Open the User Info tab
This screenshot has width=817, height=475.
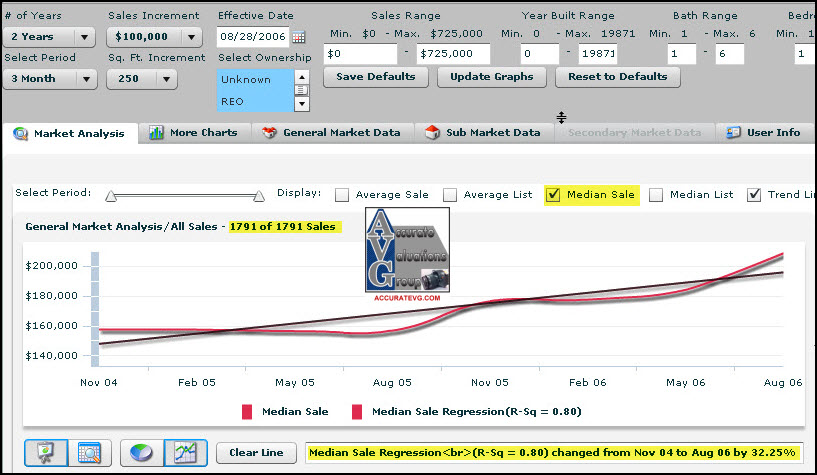(764, 132)
